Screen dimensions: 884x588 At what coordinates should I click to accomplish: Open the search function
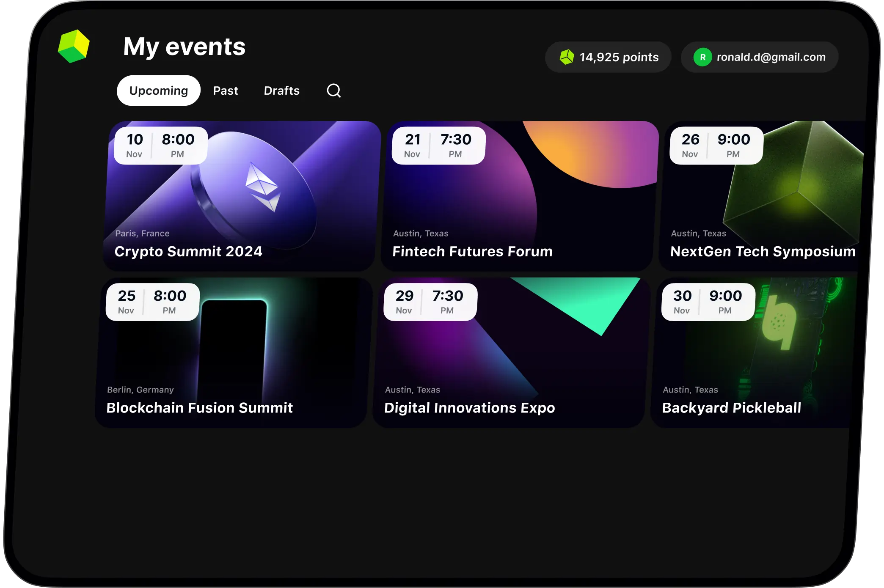pos(334,91)
